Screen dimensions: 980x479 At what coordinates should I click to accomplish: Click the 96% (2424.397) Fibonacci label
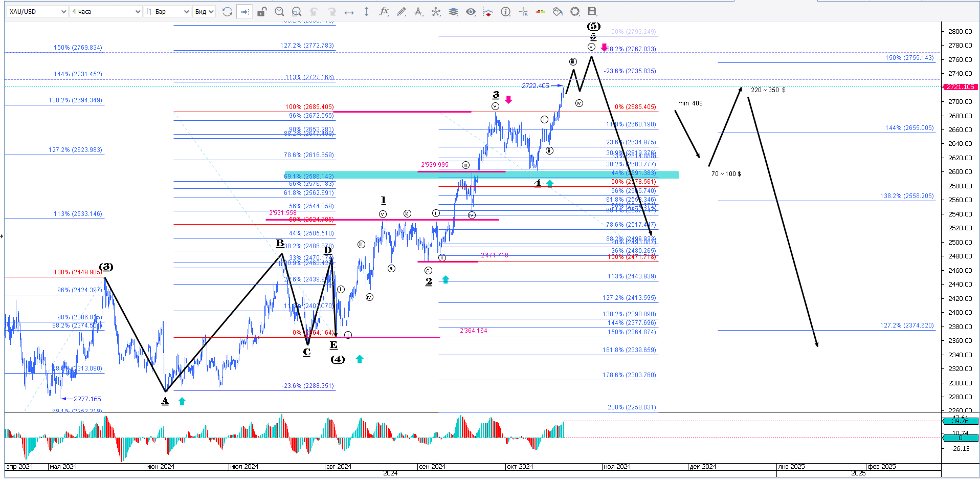click(x=79, y=290)
